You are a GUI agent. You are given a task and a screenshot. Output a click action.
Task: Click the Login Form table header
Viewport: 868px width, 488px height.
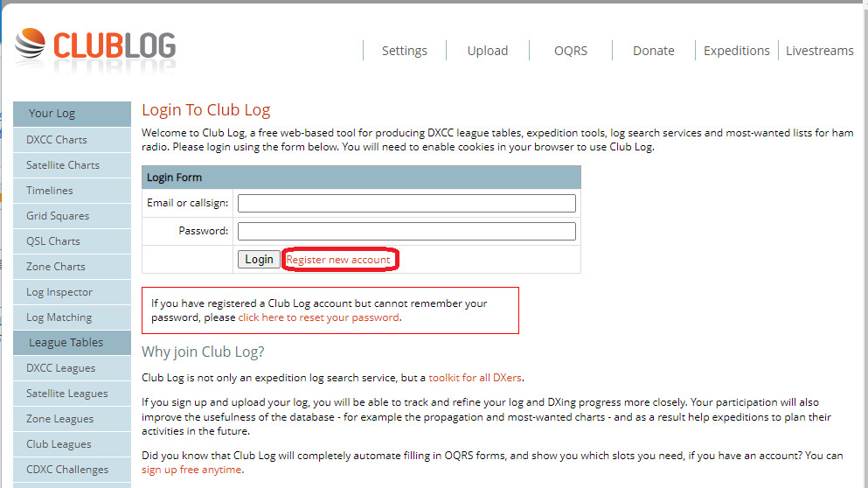tap(361, 178)
